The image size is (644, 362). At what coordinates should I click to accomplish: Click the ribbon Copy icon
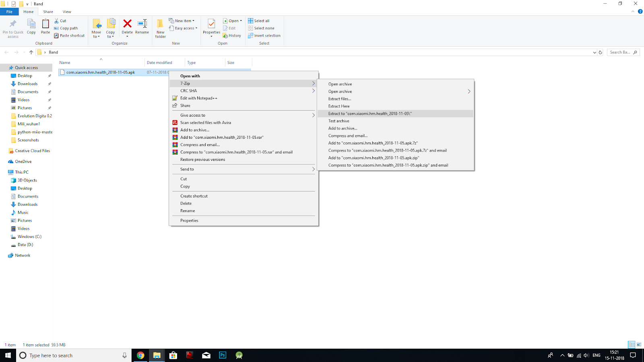pyautogui.click(x=31, y=24)
